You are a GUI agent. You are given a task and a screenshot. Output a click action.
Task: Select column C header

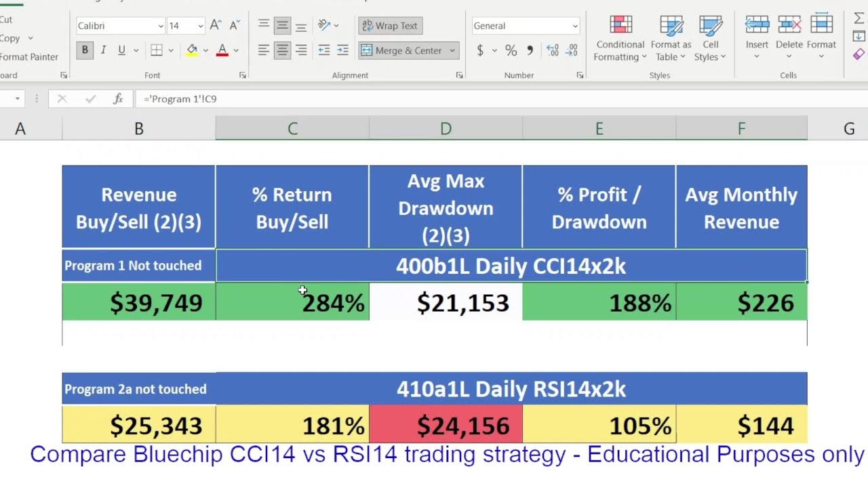[292, 128]
